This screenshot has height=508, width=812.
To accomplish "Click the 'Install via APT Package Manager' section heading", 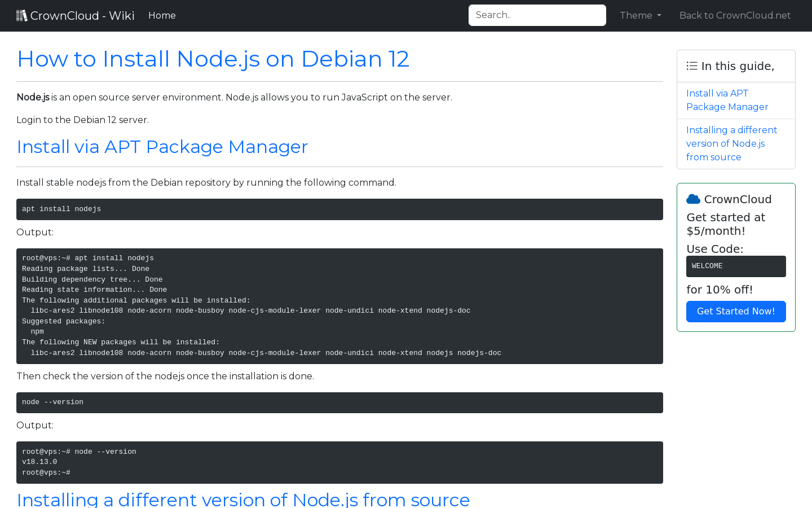I will point(162,147).
